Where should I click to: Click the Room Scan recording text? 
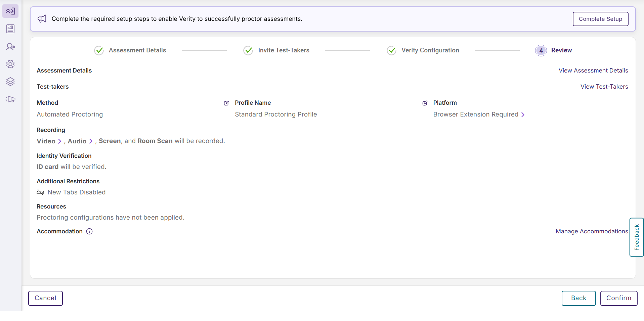pyautogui.click(x=155, y=141)
